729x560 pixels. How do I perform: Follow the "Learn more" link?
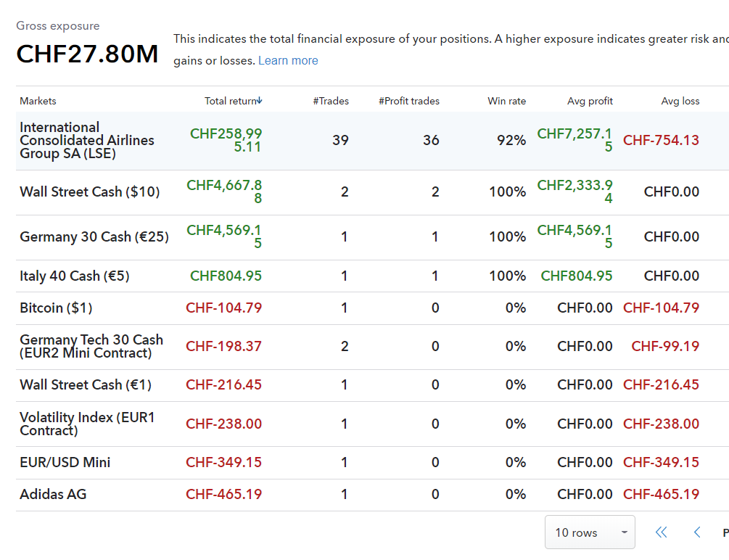pyautogui.click(x=288, y=60)
